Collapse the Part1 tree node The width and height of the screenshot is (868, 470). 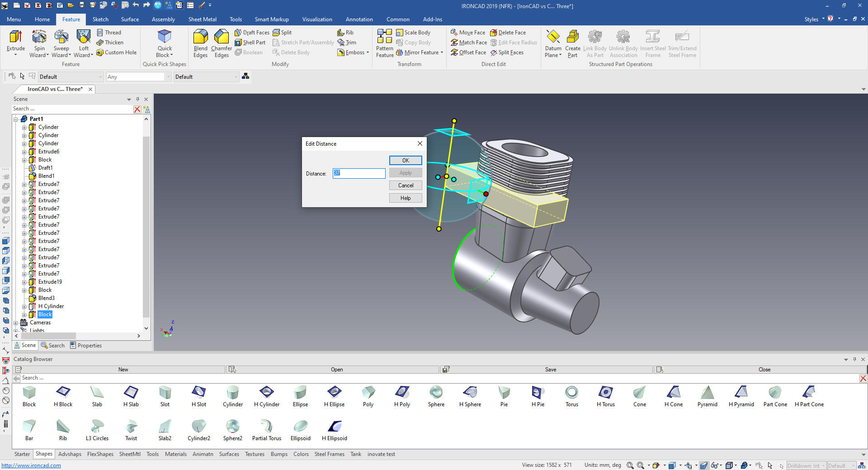pyautogui.click(x=16, y=119)
